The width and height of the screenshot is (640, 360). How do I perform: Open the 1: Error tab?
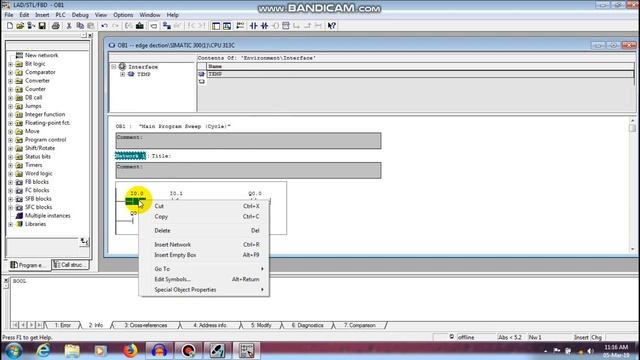click(63, 325)
